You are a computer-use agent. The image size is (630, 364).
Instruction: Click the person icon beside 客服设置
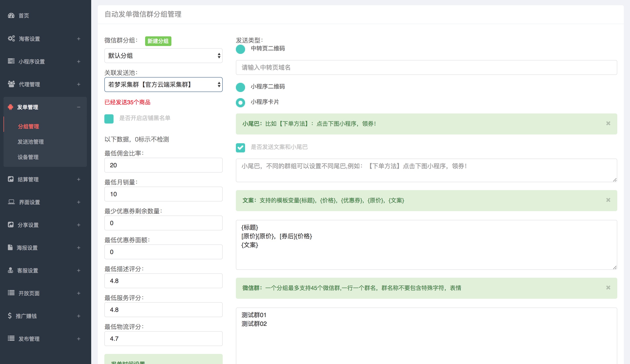pyautogui.click(x=11, y=270)
